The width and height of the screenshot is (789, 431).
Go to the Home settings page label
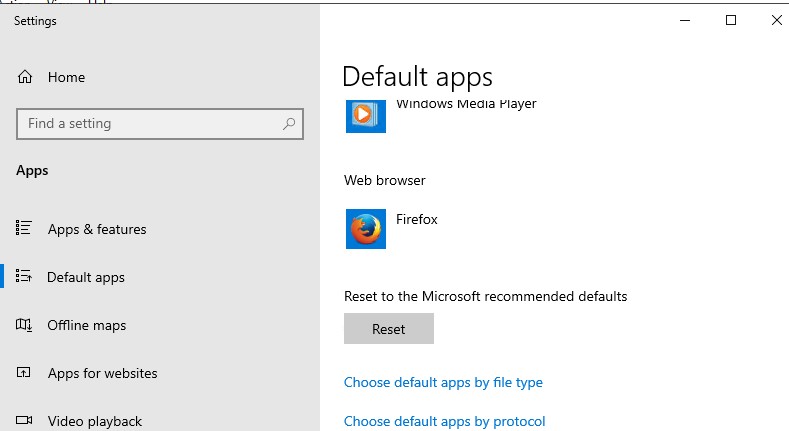(66, 77)
